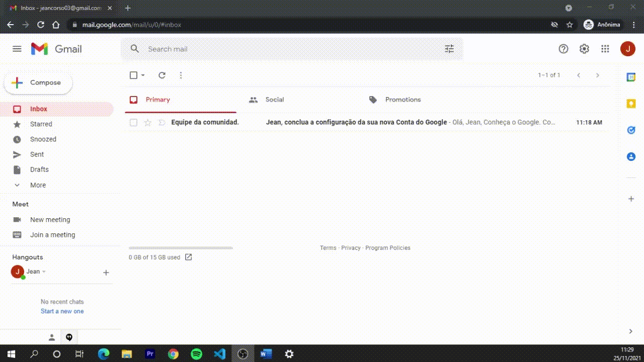The height and width of the screenshot is (362, 644).
Task: Open Contacts side panel
Action: [631, 156]
